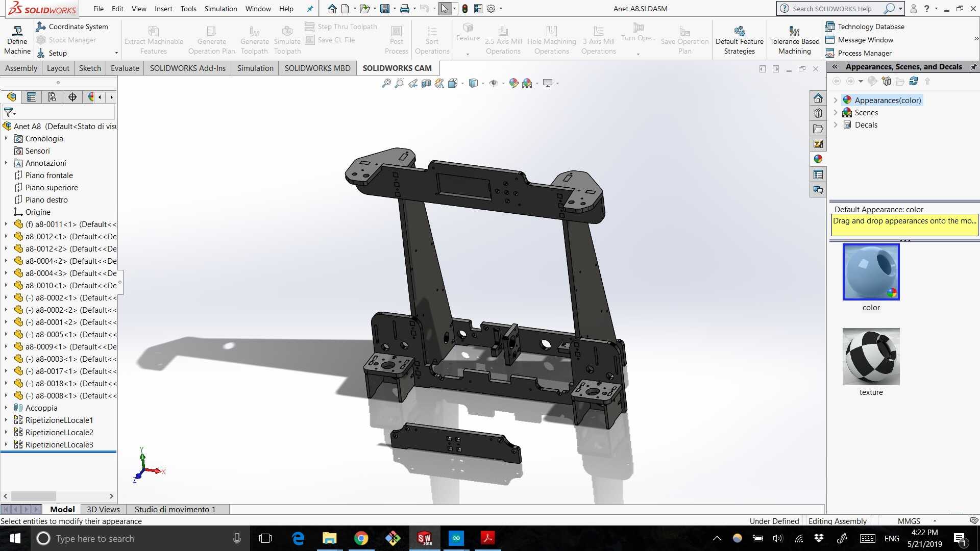Select the Zoom to Fit tool

pyautogui.click(x=386, y=83)
